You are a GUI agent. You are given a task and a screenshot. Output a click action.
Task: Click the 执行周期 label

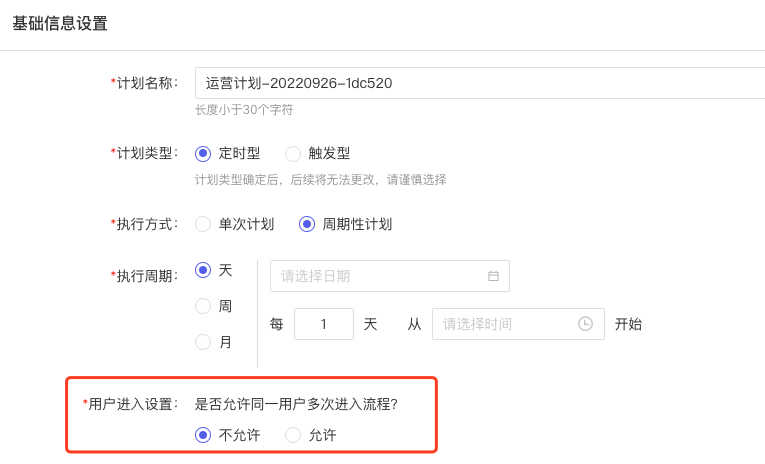click(145, 276)
